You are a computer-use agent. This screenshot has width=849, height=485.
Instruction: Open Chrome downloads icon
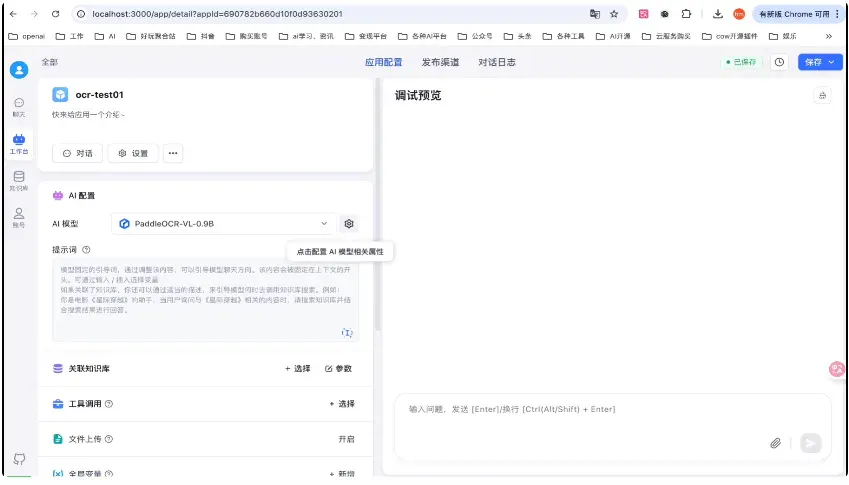[x=718, y=14]
